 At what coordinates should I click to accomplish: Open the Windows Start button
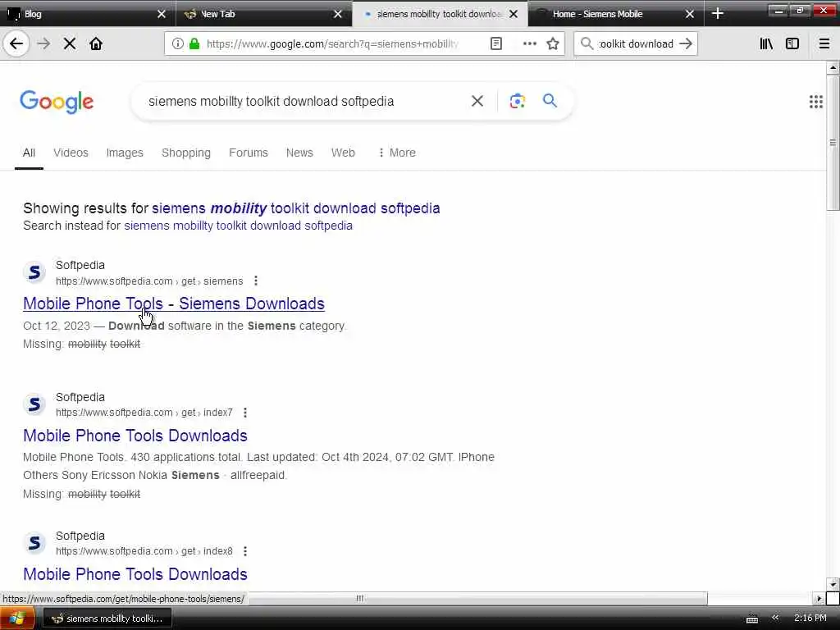17,619
